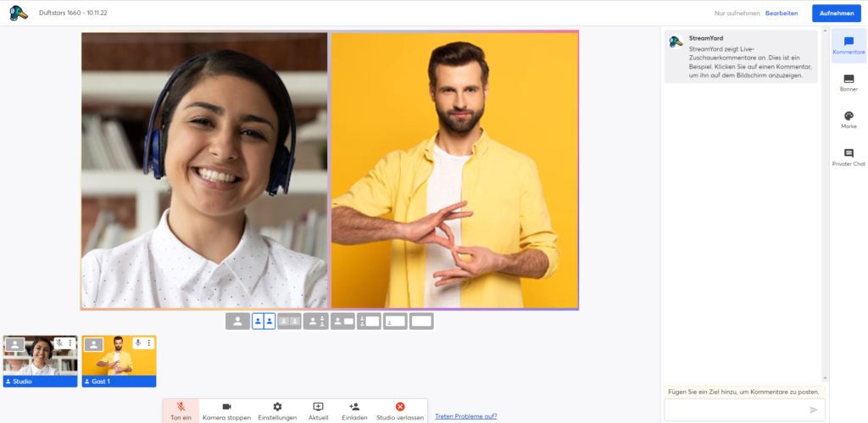This screenshot has height=423, width=868.
Task: Open the Einstellungen gear settings
Action: [x=277, y=410]
